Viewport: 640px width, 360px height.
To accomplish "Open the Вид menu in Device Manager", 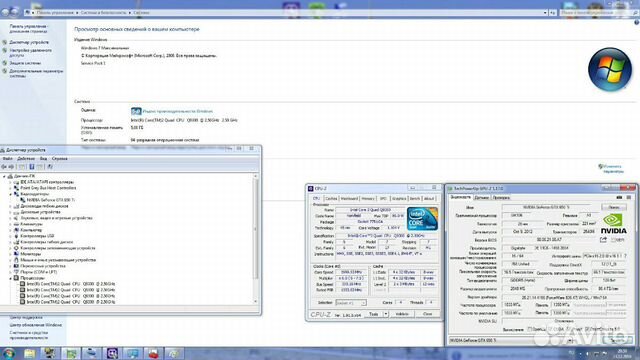I will [x=43, y=158].
